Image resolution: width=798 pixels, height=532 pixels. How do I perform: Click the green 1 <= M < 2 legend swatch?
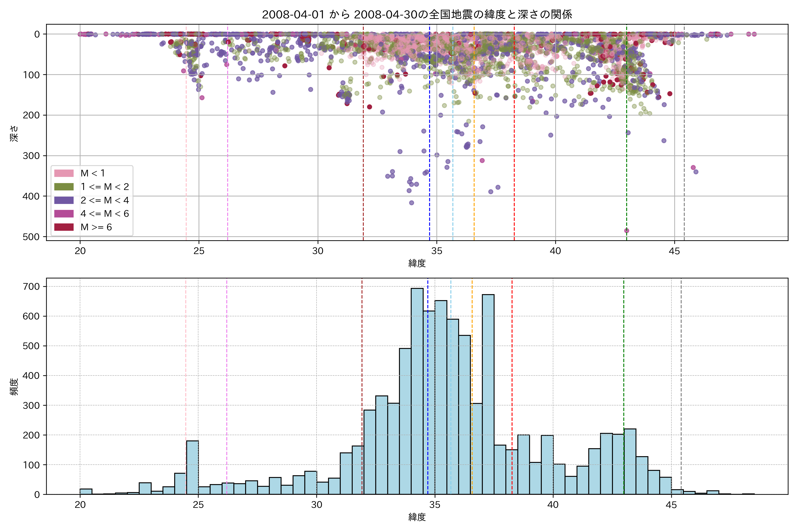point(64,187)
